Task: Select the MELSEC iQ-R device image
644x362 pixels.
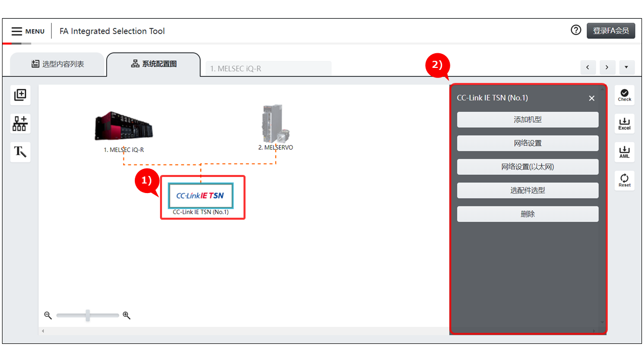Action: point(123,127)
